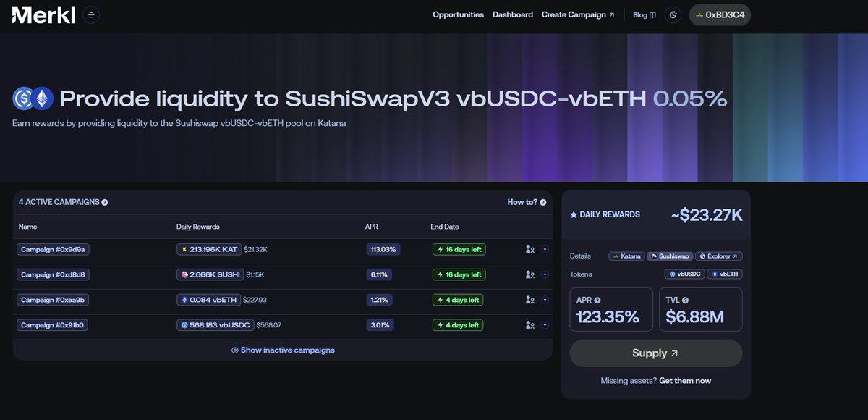
Task: Click the End Date column header
Action: click(x=445, y=227)
